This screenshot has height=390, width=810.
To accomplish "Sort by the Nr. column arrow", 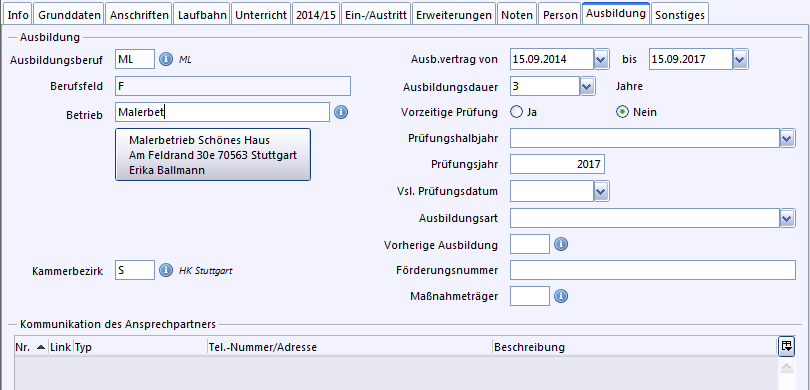I will point(41,347).
